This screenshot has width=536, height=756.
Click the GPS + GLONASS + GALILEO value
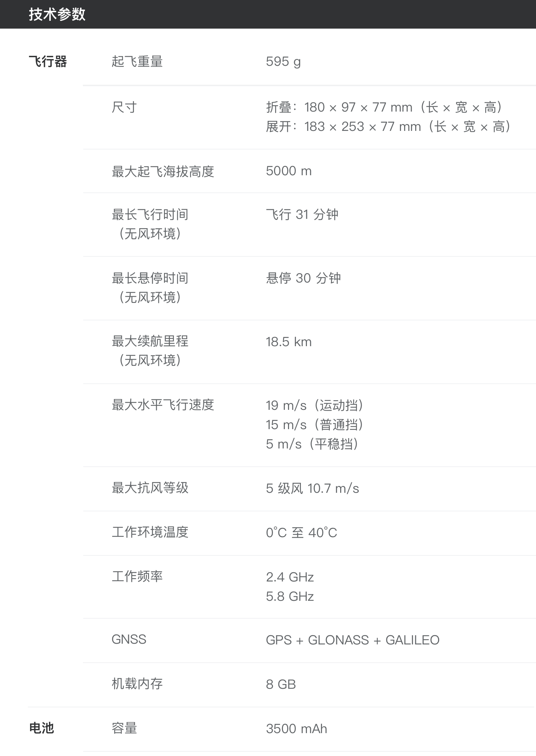(353, 640)
